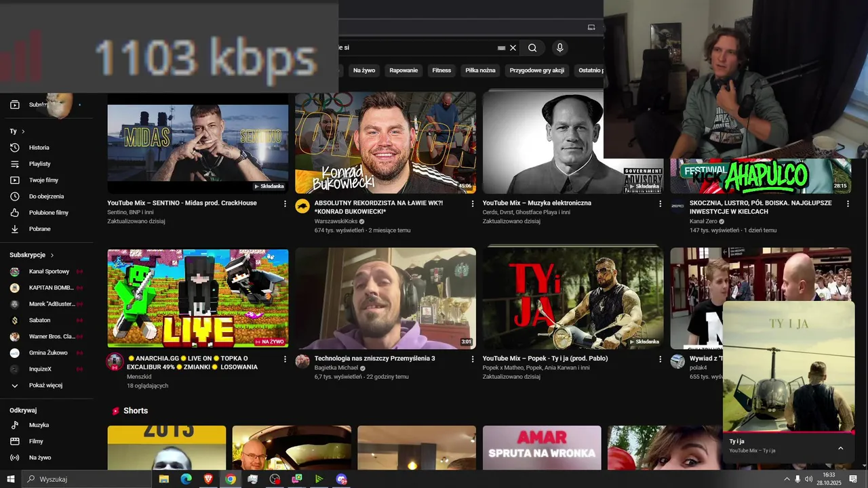Open the taskbar volume control
This screenshot has height=488, width=868.
click(x=808, y=479)
